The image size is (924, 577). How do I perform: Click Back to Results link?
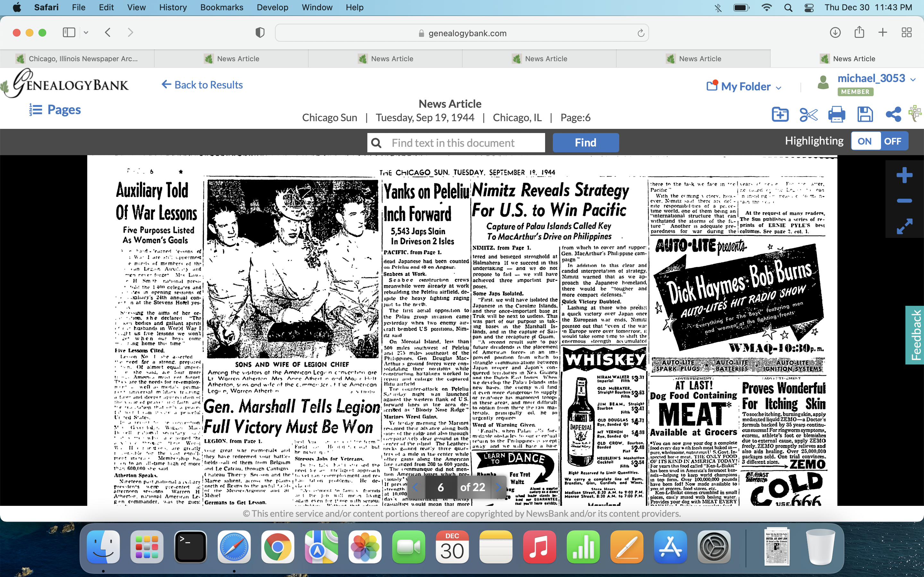[202, 85]
